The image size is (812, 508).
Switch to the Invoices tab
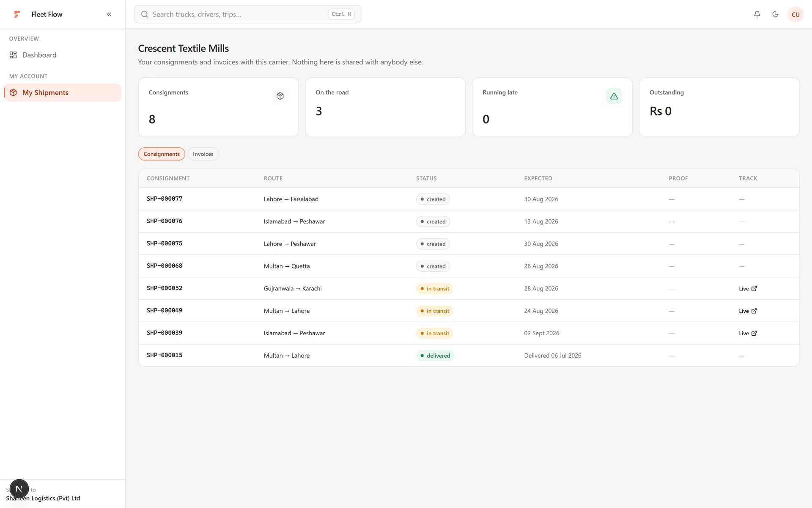[x=203, y=154]
